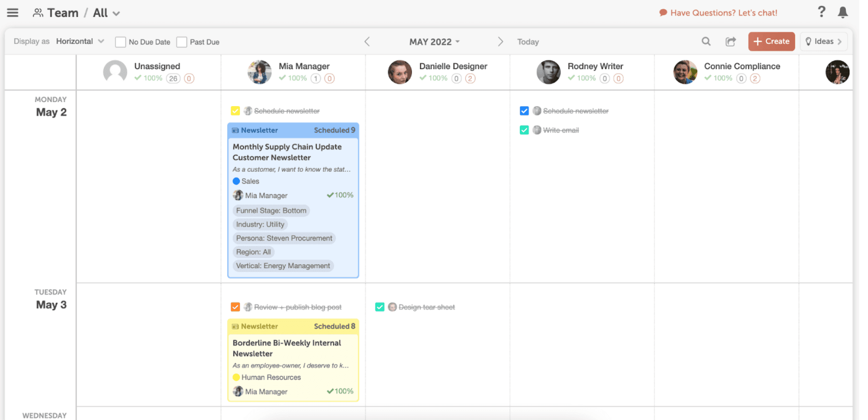Click the Create button

(771, 42)
